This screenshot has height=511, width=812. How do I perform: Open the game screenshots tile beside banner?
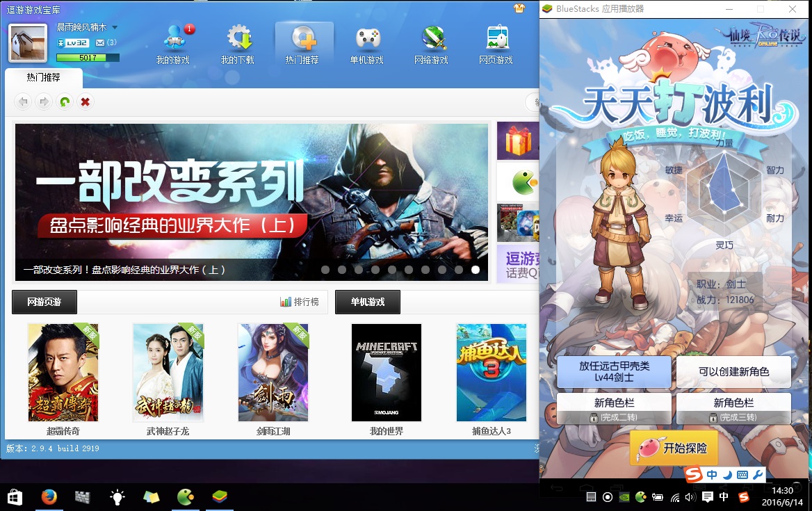pyautogui.click(x=518, y=222)
